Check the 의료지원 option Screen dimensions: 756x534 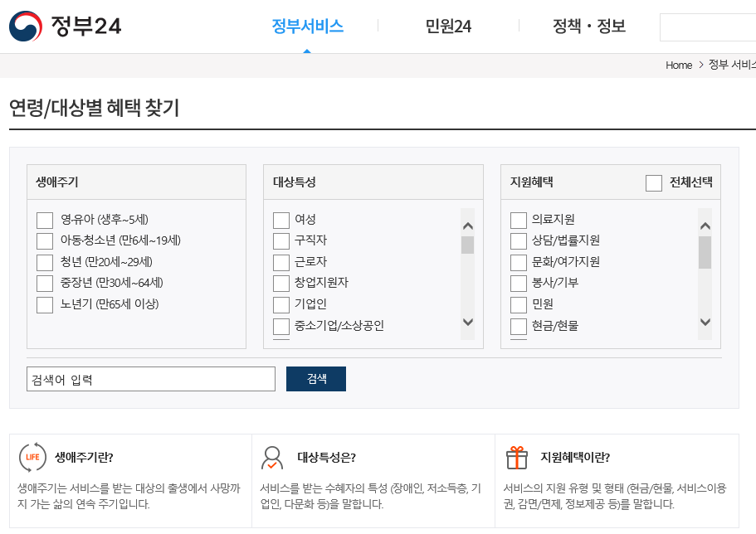click(519, 220)
